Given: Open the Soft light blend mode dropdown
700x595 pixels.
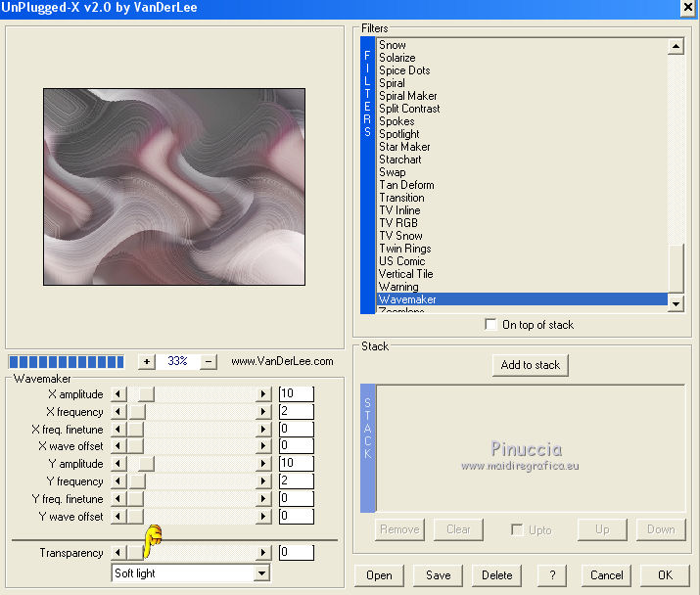Looking at the screenshot, I should pos(262,573).
